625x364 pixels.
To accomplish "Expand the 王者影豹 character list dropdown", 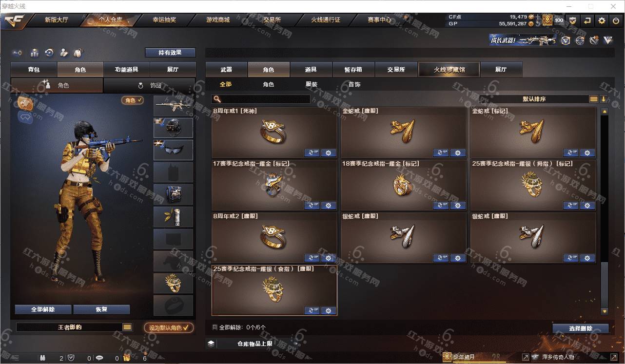I will pos(127,327).
